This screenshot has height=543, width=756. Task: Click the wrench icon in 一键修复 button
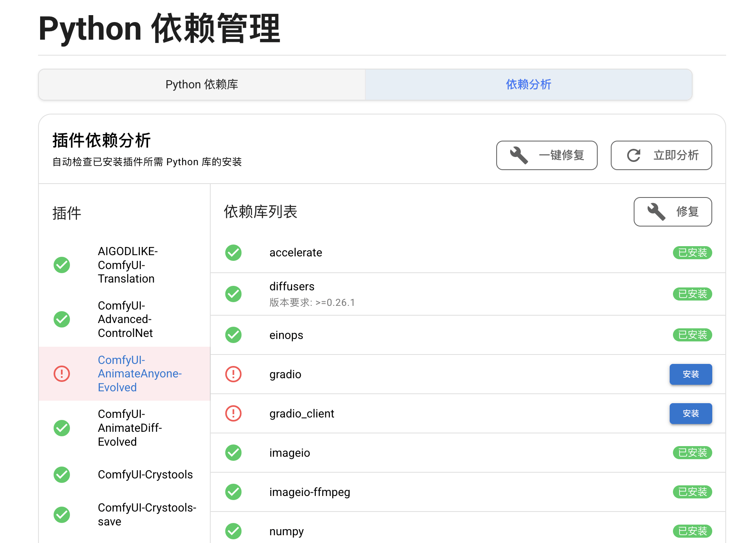pyautogui.click(x=519, y=155)
